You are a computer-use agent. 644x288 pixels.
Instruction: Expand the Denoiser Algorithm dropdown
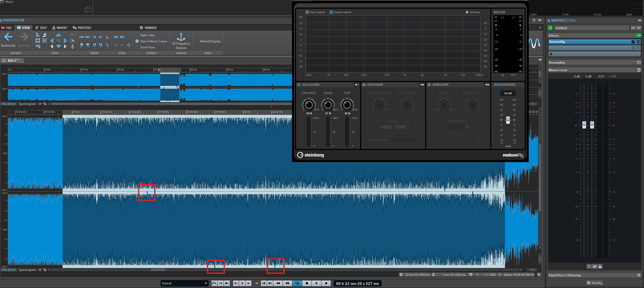[x=406, y=140]
